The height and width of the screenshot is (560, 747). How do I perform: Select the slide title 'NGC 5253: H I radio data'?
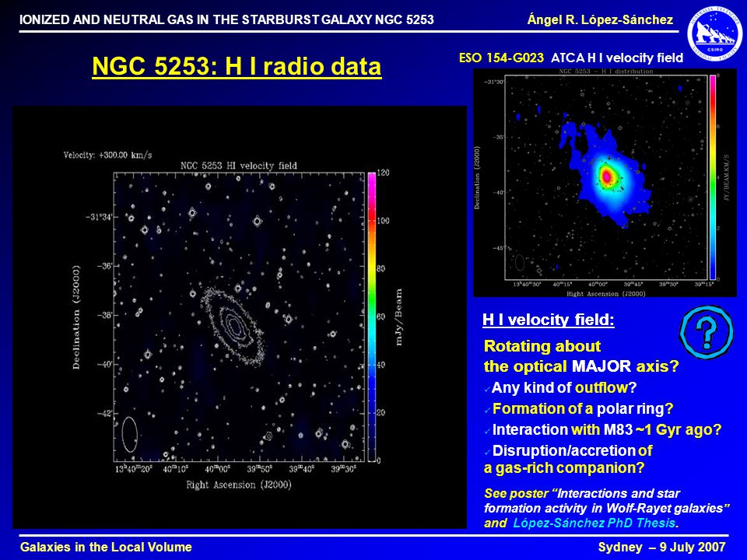(x=237, y=66)
